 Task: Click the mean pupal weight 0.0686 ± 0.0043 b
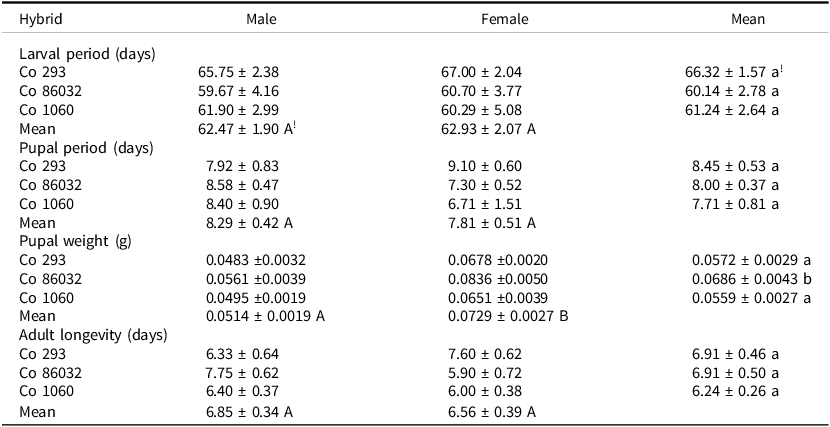[x=753, y=279]
